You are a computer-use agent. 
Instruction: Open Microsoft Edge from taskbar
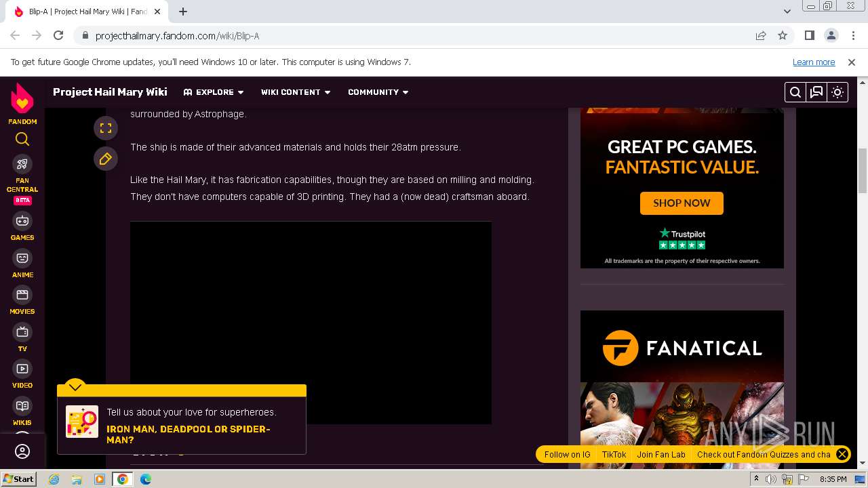[x=145, y=479]
